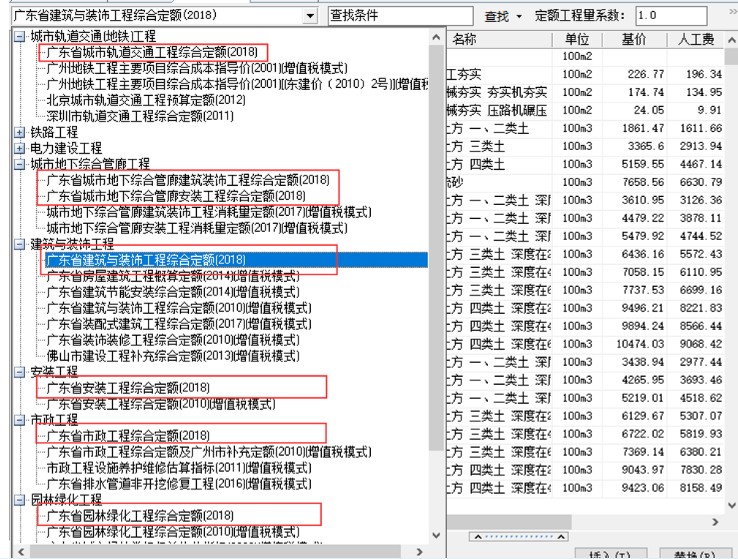Select 广东省房屋建筑工程概算定额(2014)

click(x=173, y=276)
